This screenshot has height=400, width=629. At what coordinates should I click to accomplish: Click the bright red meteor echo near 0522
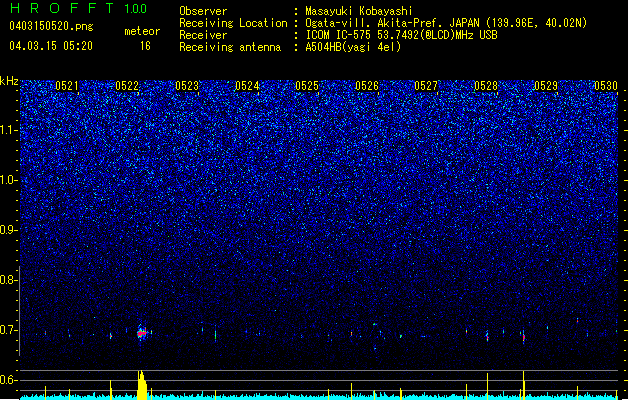tap(142, 333)
